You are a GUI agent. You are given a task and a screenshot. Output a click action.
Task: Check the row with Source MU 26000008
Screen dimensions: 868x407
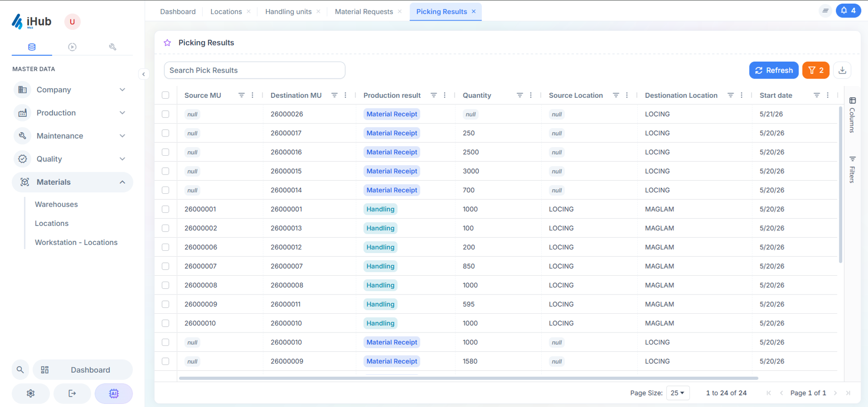[166, 285]
